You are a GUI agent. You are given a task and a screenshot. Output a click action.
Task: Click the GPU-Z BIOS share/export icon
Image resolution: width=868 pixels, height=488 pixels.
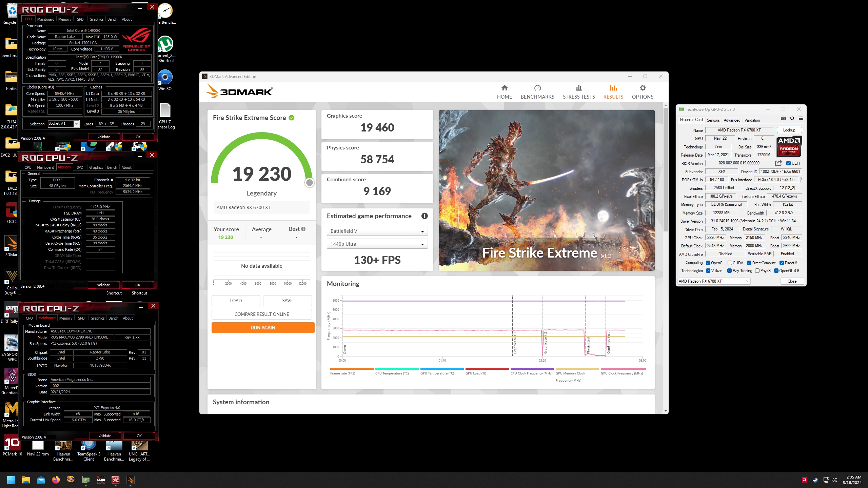point(778,163)
